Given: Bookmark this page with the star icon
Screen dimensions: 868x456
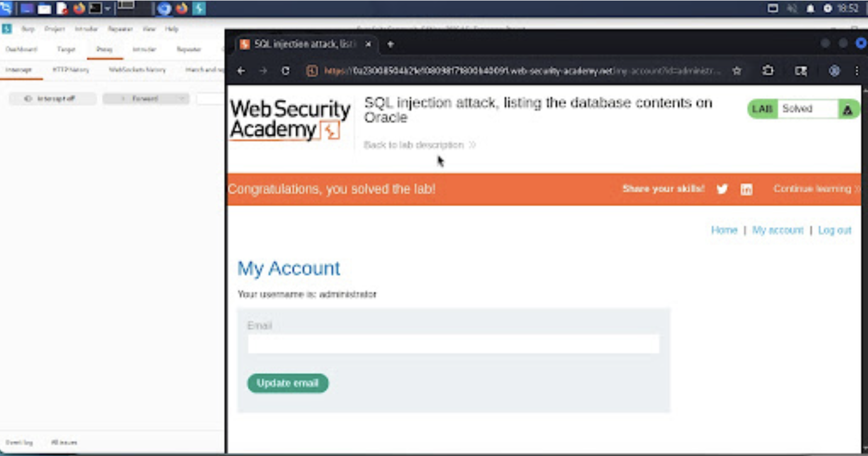Looking at the screenshot, I should (x=737, y=71).
